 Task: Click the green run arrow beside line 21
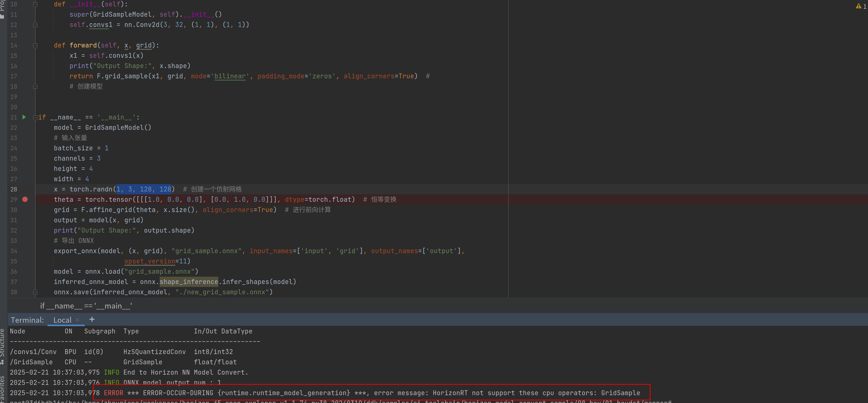24,117
